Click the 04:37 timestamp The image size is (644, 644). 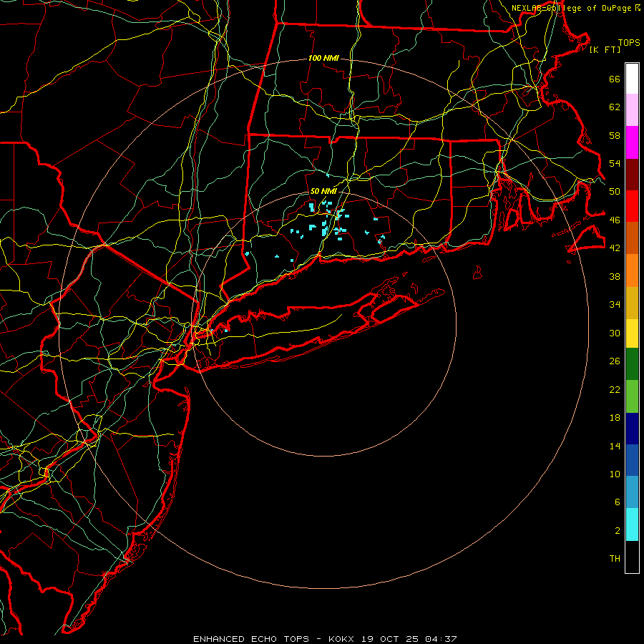[441, 639]
